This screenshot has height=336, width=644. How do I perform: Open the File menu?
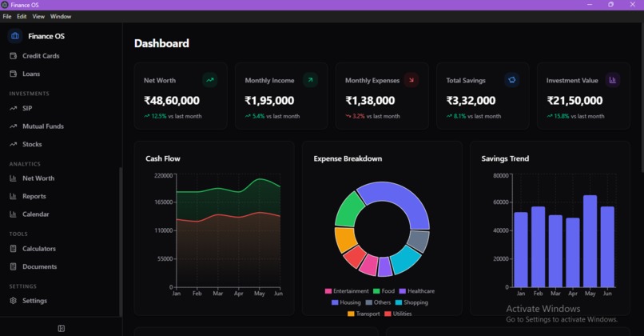click(x=7, y=17)
